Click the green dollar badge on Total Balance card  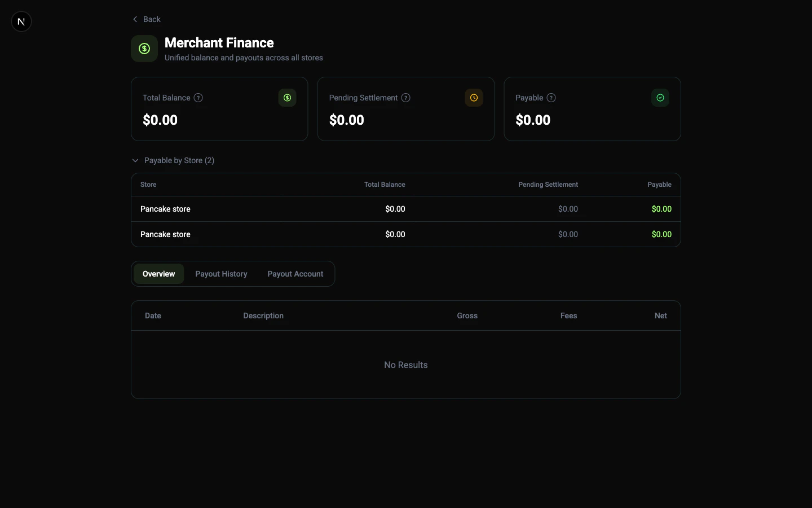click(x=287, y=98)
